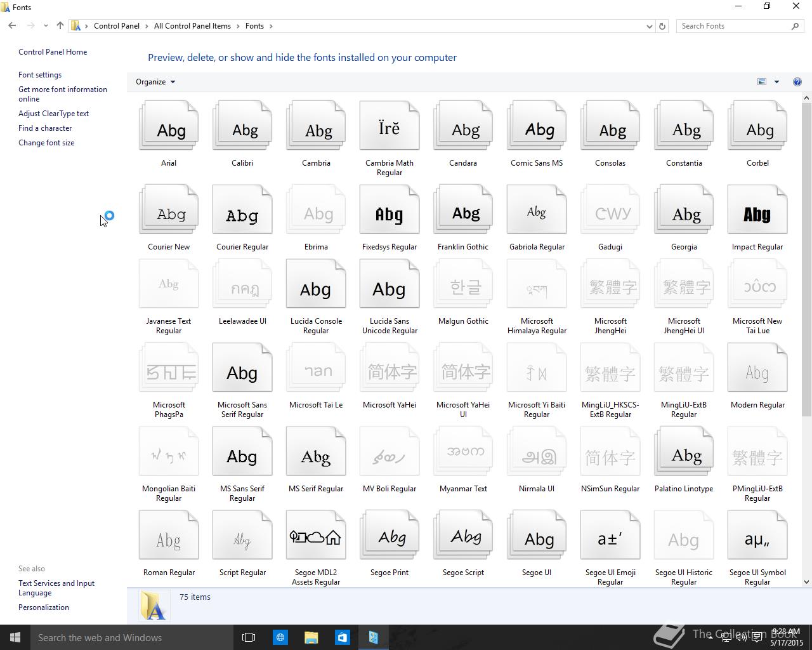Open Adjust ClearType text link
This screenshot has height=650, width=812.
(53, 114)
